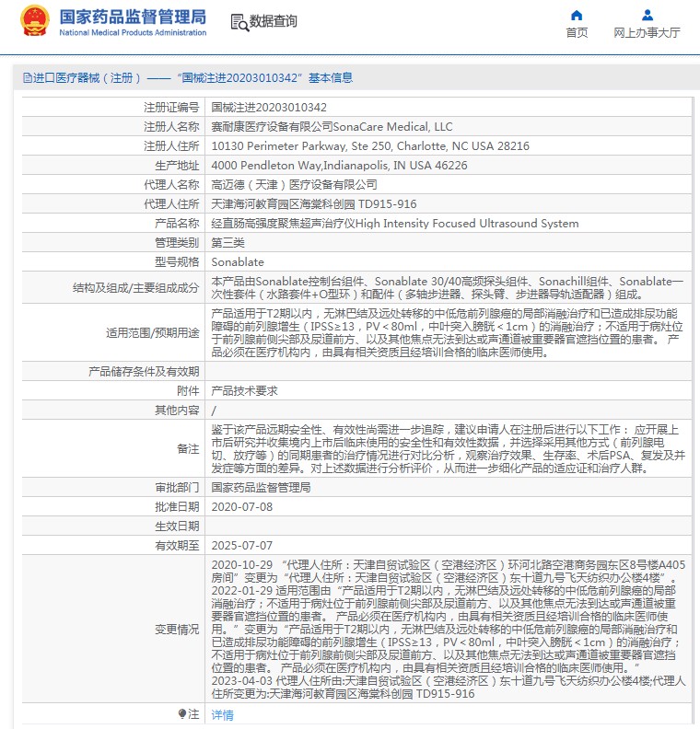The width and height of the screenshot is (700, 729).
Task: Select the 变更情况 label
Action: click(177, 629)
